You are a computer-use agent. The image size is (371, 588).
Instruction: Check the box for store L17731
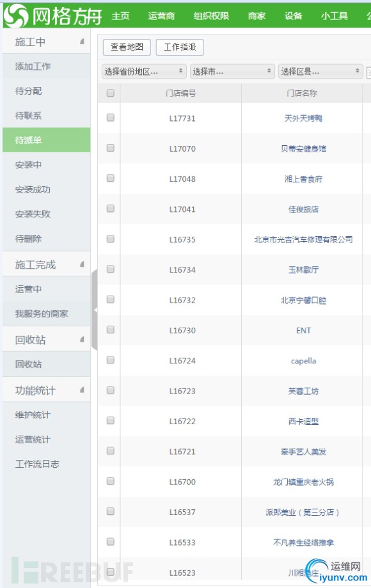pyautogui.click(x=110, y=118)
